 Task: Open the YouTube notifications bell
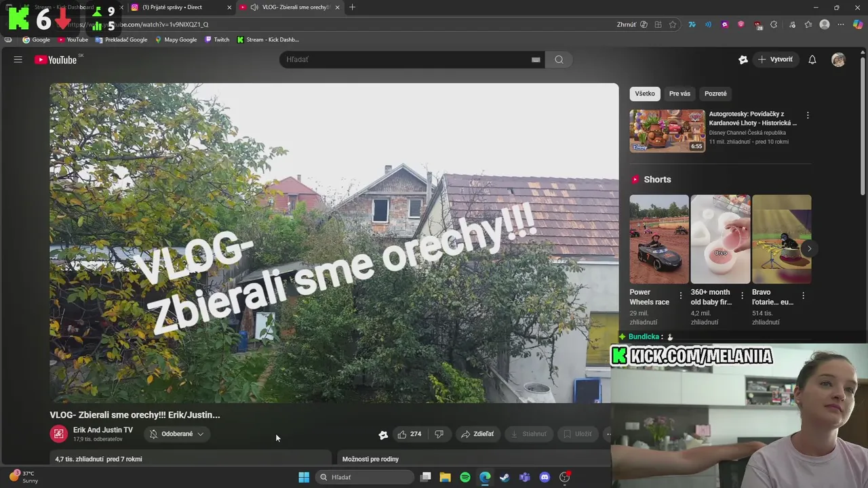(812, 60)
